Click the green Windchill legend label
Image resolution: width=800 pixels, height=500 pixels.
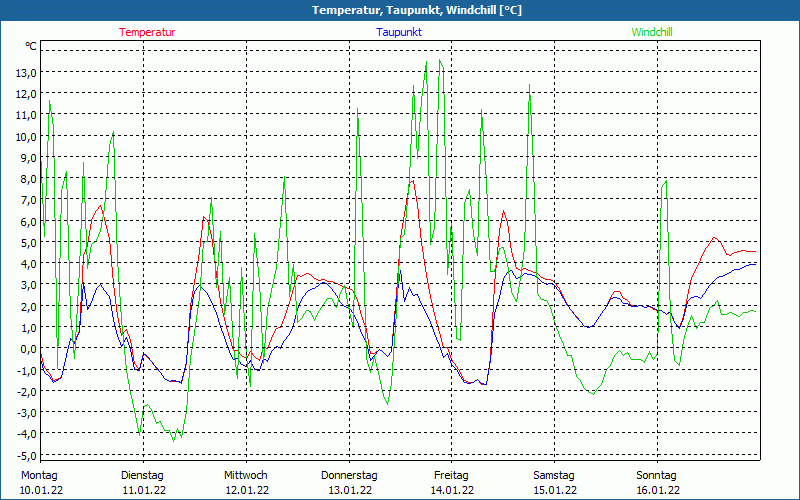point(652,32)
